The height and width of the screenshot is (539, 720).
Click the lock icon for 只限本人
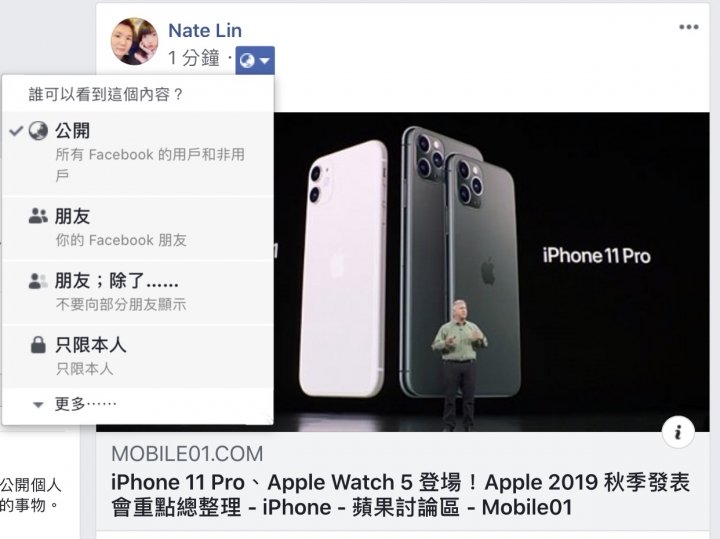coord(38,345)
